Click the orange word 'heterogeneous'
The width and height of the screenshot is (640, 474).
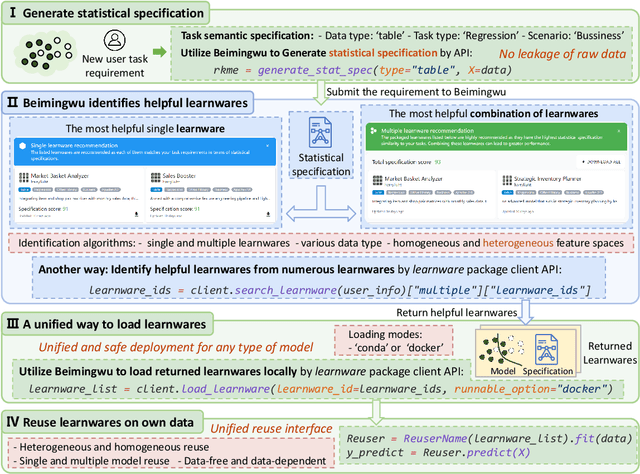pyautogui.click(x=518, y=243)
